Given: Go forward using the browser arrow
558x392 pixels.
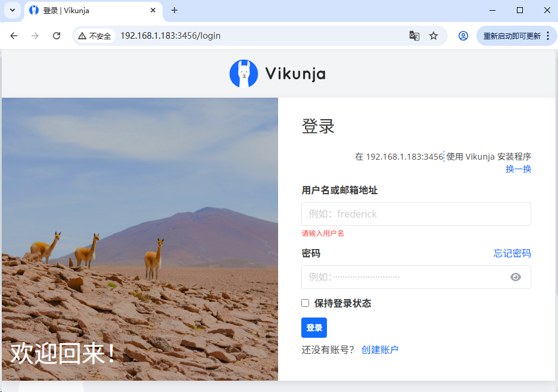Looking at the screenshot, I should coord(35,36).
